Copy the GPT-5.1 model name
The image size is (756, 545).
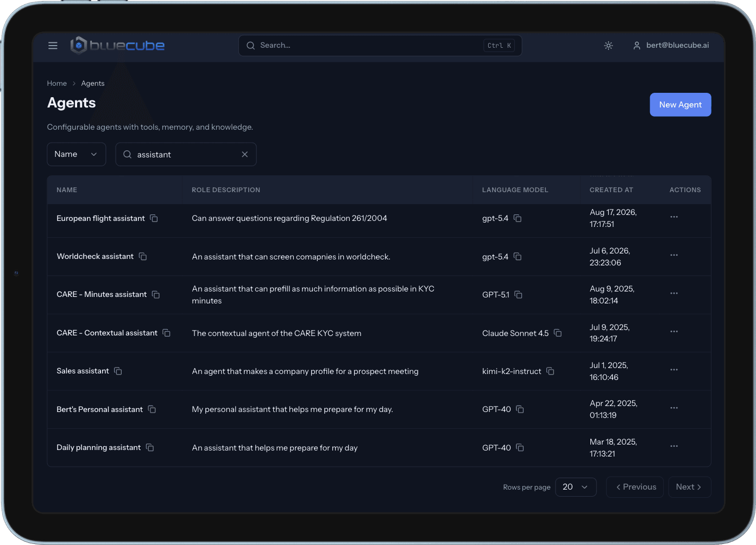(519, 295)
